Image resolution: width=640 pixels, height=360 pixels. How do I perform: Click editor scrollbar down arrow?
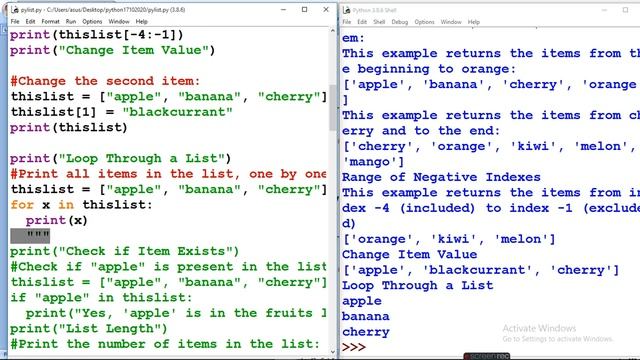(x=333, y=351)
